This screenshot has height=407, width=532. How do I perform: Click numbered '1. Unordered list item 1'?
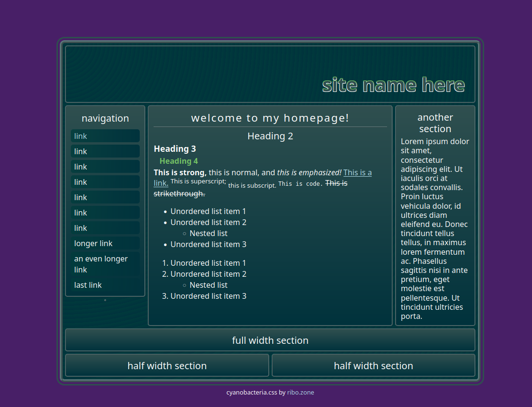pos(204,263)
